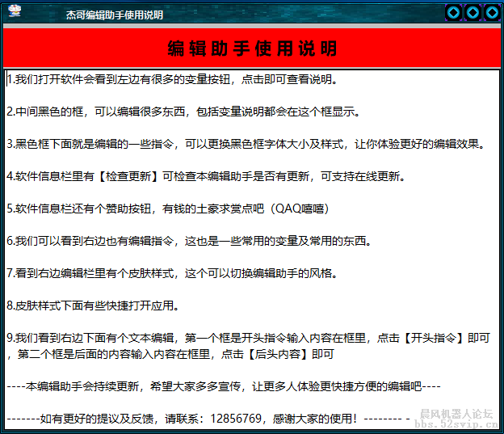Click the red header 编辑助手使用说明
The image size is (504, 434).
pos(252,48)
